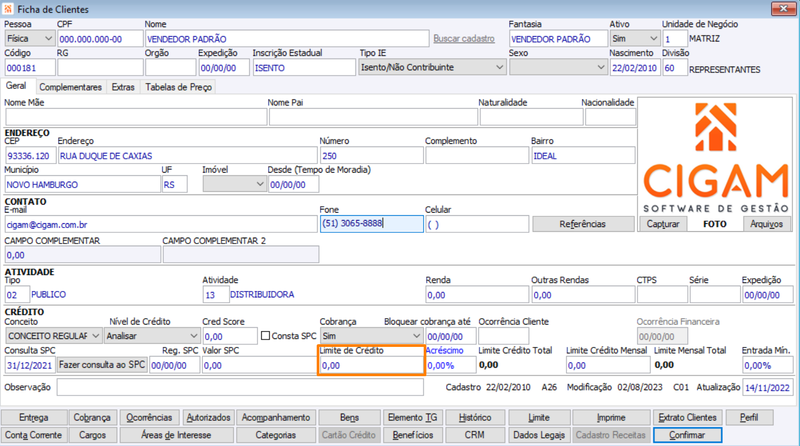Open the Tabelas de Preço tab
Image resolution: width=800 pixels, height=446 pixels.
pos(179,87)
